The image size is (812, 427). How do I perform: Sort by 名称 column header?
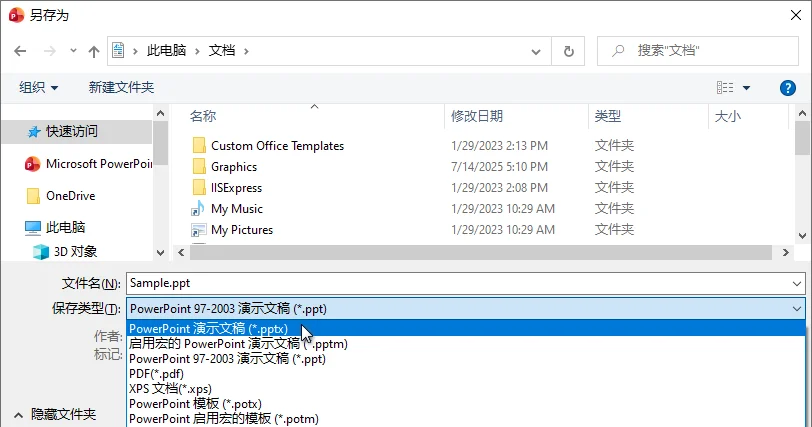point(203,116)
